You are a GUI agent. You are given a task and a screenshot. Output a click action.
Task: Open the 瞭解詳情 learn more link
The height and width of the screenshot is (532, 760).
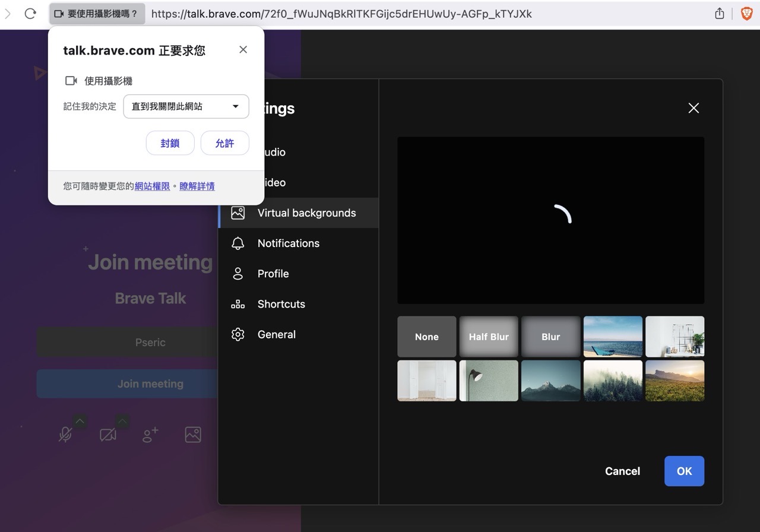click(197, 186)
